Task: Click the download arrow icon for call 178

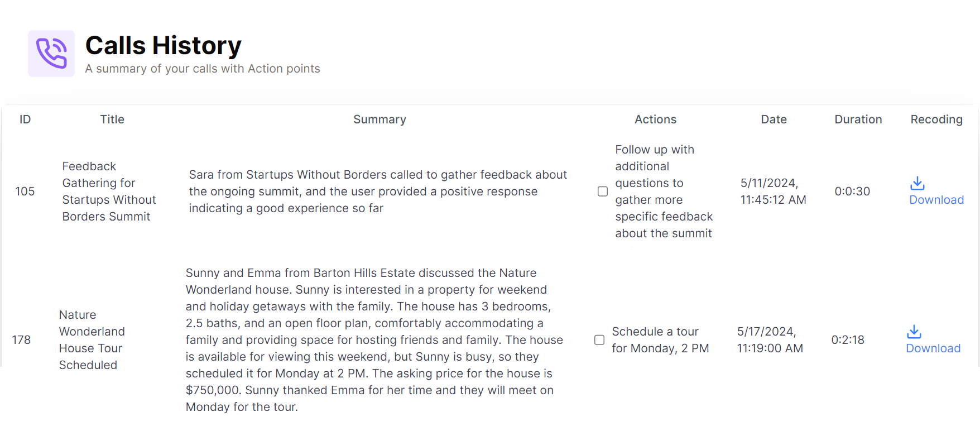Action: tap(914, 332)
